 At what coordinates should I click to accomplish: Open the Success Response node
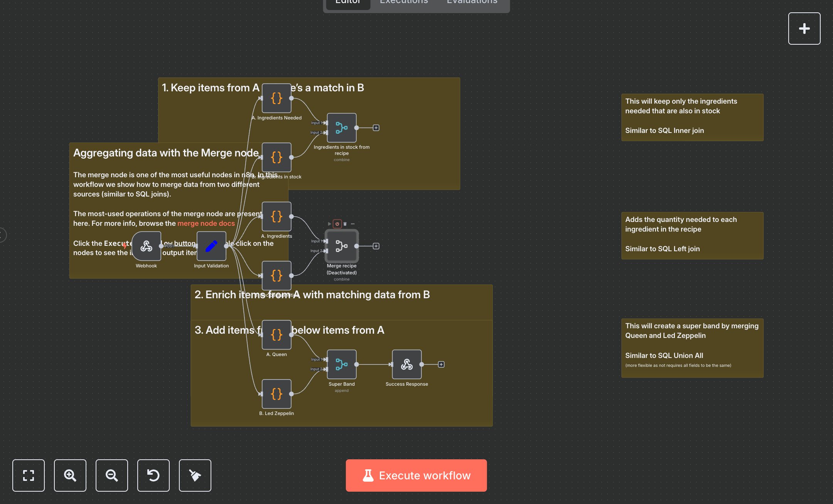tap(406, 364)
